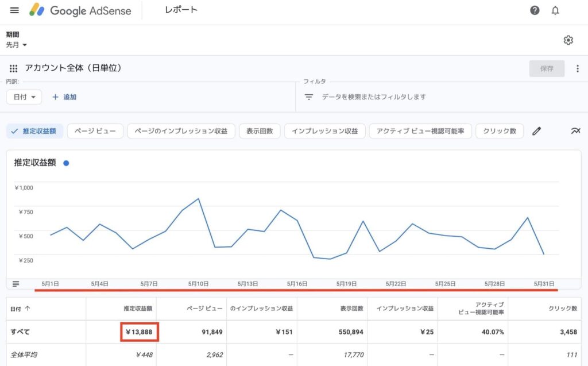The image size is (588, 366).
Task: Open the three-dot more options menu
Action: coord(578,68)
